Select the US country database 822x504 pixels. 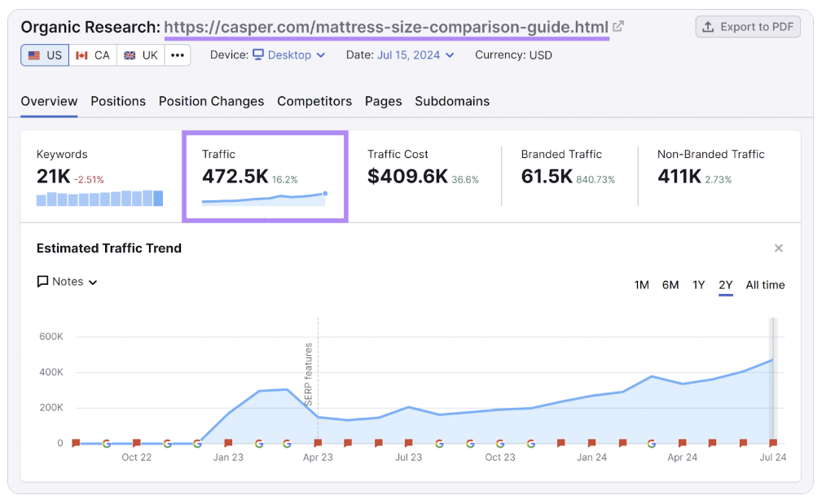(x=45, y=55)
